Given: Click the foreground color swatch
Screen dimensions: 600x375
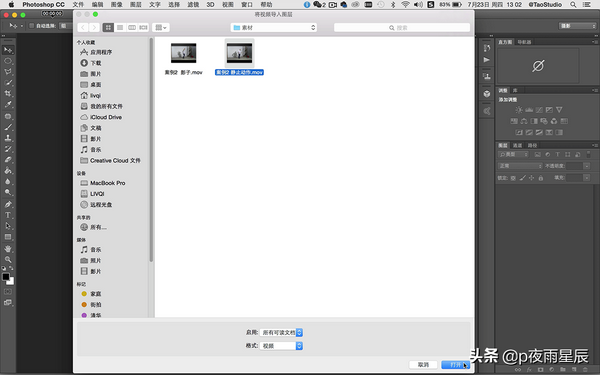Looking at the screenshot, I should tap(6, 277).
